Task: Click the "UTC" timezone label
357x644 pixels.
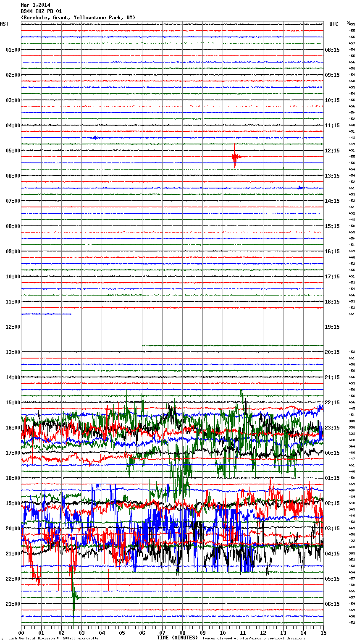Action: tap(334, 24)
